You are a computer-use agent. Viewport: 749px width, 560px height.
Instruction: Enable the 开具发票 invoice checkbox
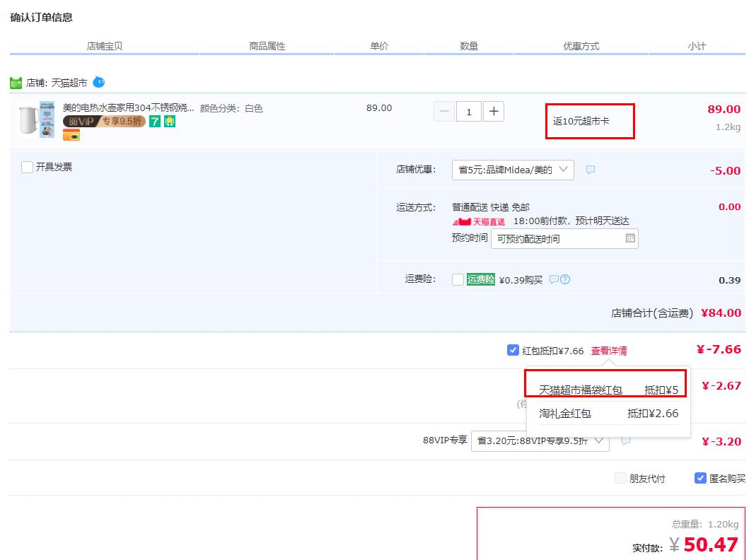click(28, 168)
